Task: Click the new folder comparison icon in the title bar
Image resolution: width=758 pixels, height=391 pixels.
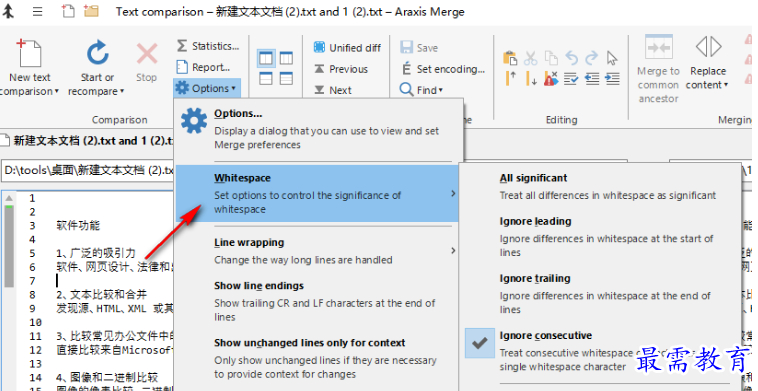Action: pos(91,11)
